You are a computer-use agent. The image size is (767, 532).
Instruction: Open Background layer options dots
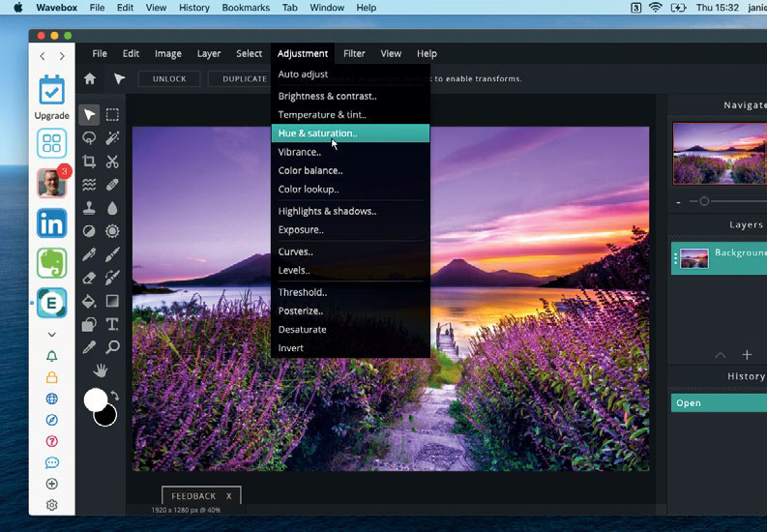(x=675, y=258)
